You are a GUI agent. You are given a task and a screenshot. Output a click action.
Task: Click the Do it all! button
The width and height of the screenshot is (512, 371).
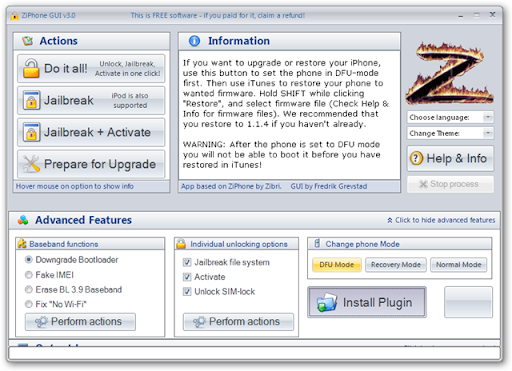[x=91, y=68]
